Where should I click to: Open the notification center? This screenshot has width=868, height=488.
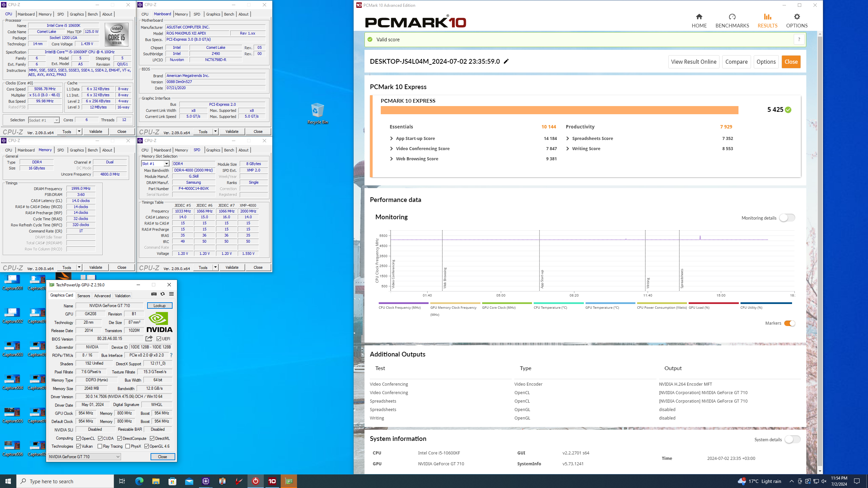click(x=857, y=481)
